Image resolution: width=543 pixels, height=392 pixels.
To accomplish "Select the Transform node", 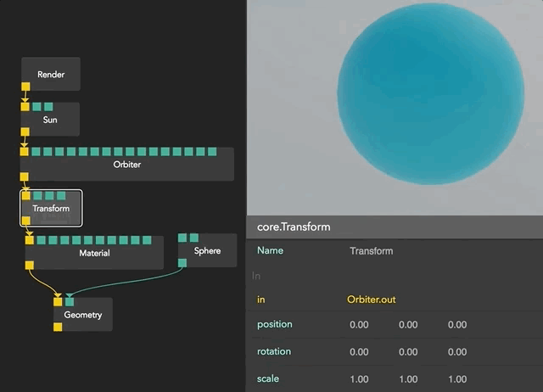I will tap(51, 209).
